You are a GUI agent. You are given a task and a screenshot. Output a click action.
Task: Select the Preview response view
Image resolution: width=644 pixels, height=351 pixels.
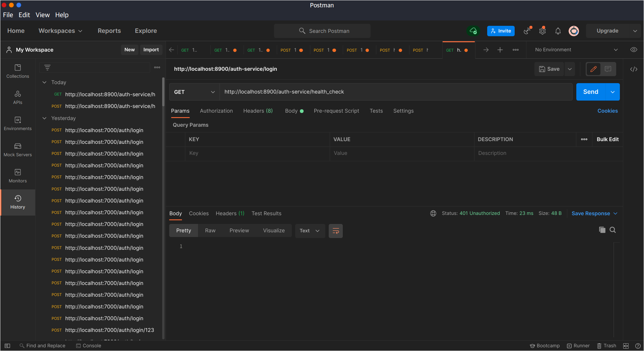239,231
